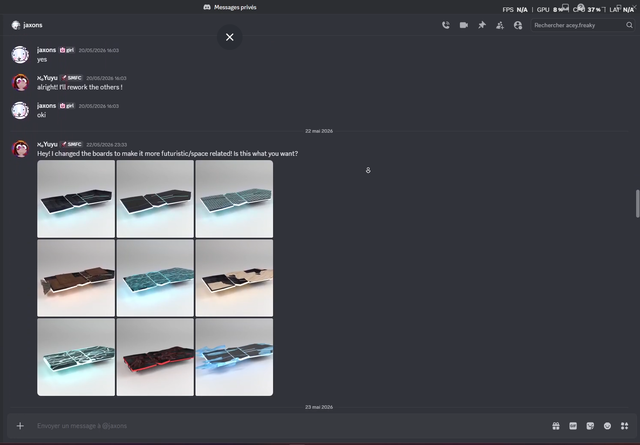Click the timestamp "22/05/2026 23:33"

[107, 145]
